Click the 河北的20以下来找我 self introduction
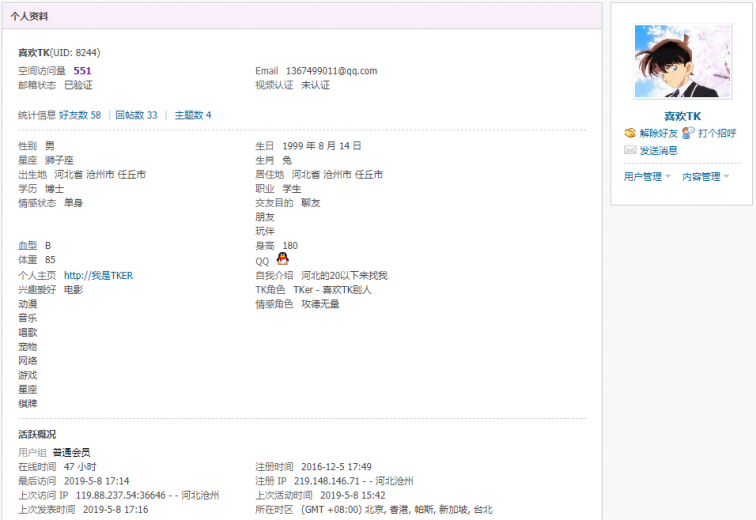The image size is (756, 520). tap(344, 276)
